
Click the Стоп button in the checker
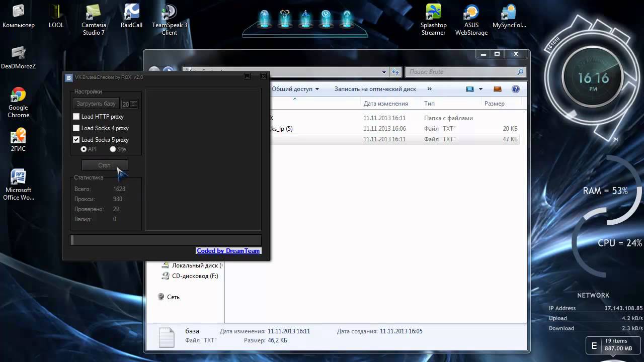point(105,165)
